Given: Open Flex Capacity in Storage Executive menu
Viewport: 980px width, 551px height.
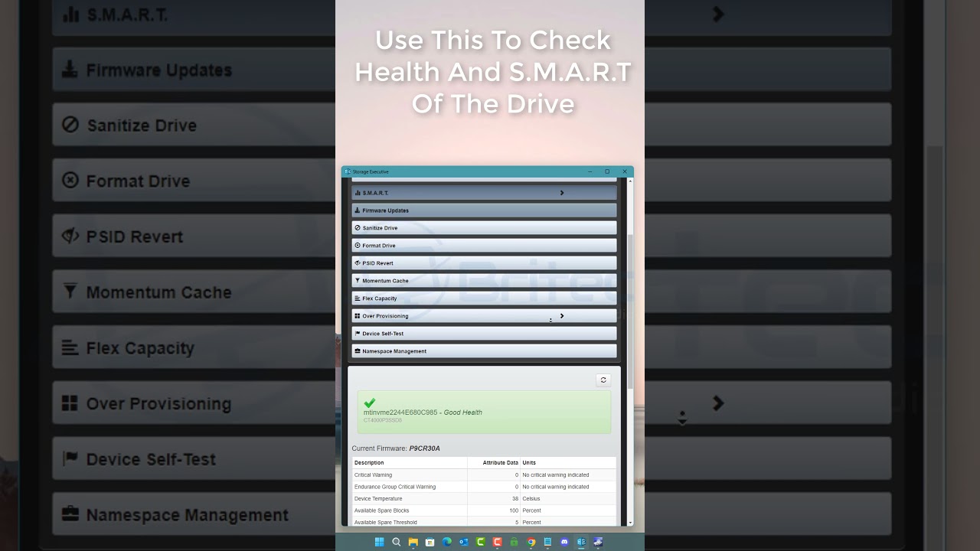Looking at the screenshot, I should tap(484, 298).
